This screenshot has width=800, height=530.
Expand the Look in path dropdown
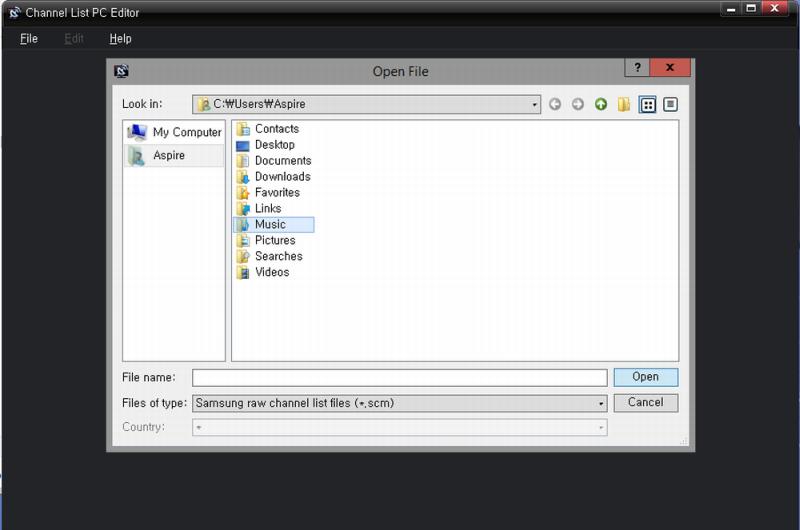pyautogui.click(x=534, y=105)
